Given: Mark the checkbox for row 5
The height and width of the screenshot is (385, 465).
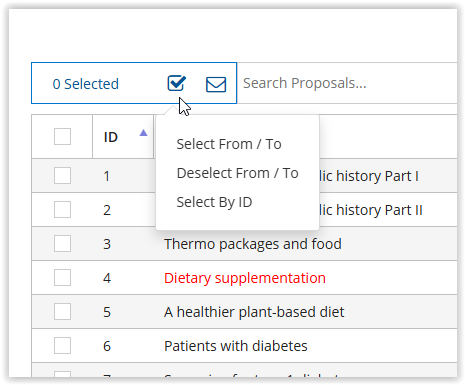Looking at the screenshot, I should pos(62,311).
